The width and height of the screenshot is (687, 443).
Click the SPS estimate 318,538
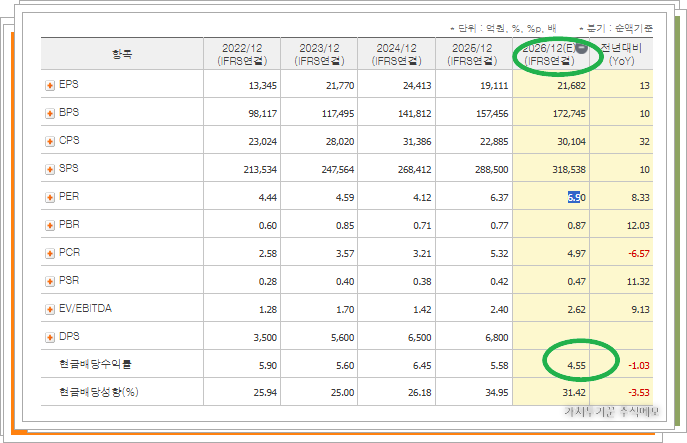(x=569, y=170)
